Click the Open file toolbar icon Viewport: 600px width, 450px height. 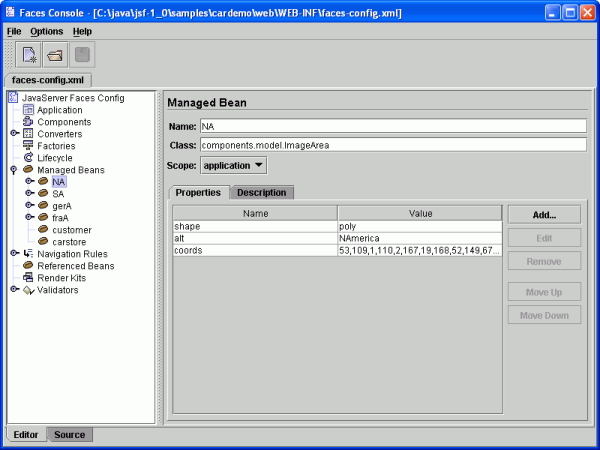click(x=56, y=55)
